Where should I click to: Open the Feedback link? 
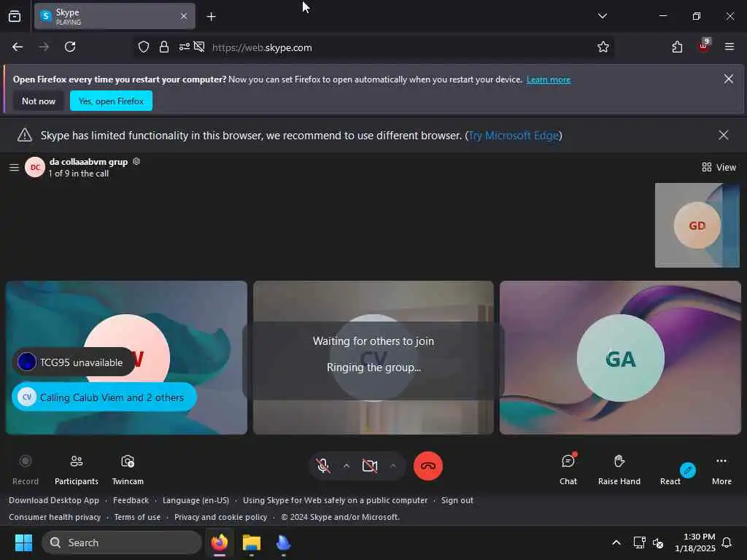tap(131, 500)
